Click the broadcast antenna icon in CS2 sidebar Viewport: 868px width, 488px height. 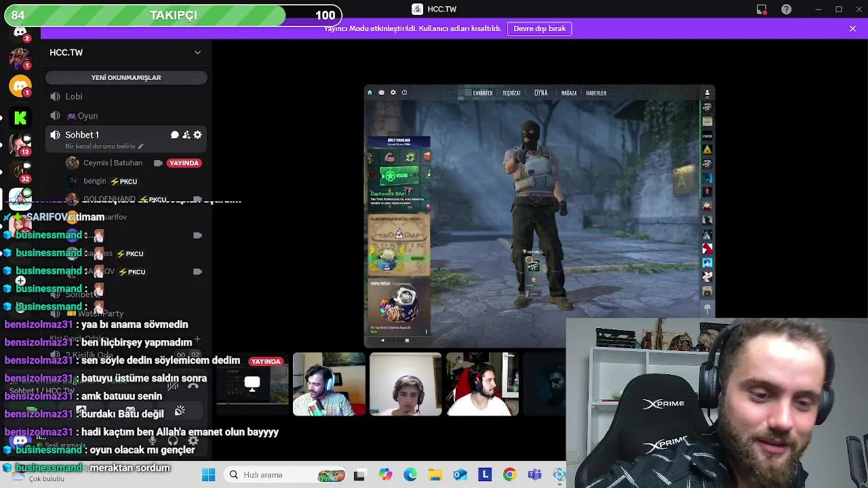(x=707, y=308)
